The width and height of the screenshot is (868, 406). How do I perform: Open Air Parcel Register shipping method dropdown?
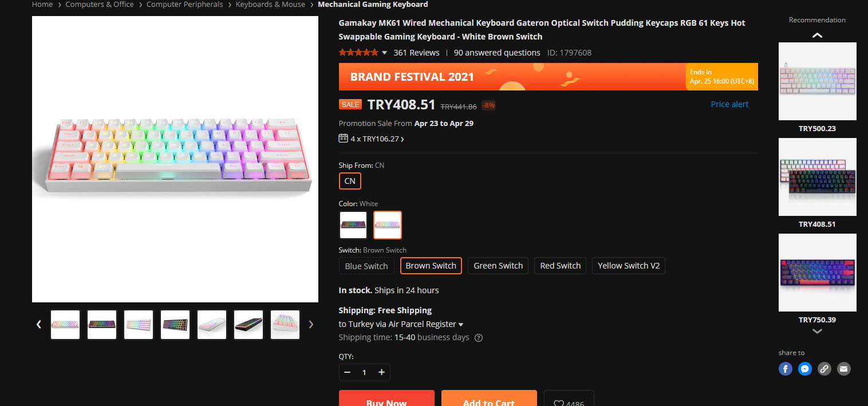click(x=461, y=325)
